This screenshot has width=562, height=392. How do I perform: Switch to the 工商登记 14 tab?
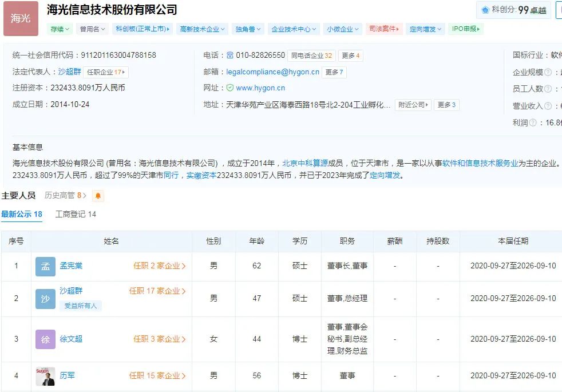coord(76,214)
